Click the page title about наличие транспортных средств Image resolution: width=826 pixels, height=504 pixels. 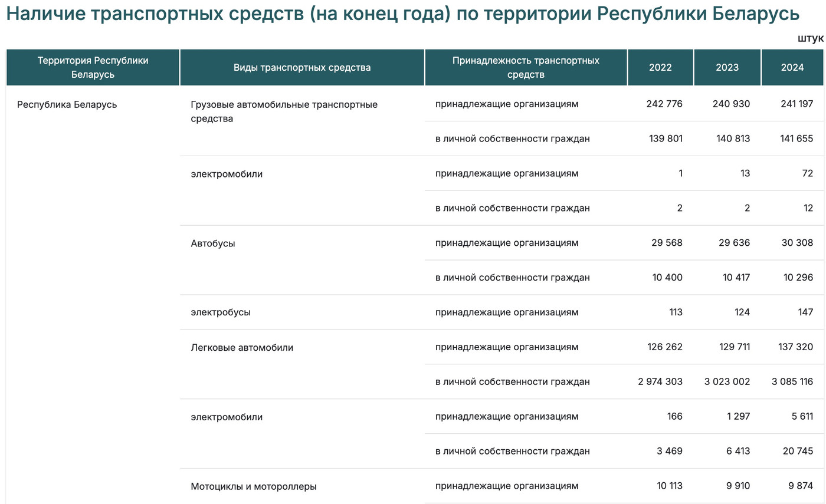403,14
